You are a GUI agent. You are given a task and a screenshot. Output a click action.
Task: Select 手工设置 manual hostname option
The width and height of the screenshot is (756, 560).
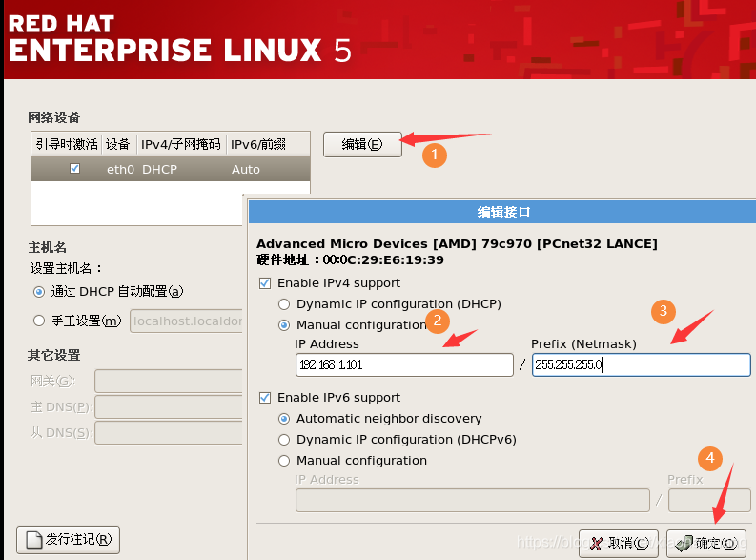39,321
